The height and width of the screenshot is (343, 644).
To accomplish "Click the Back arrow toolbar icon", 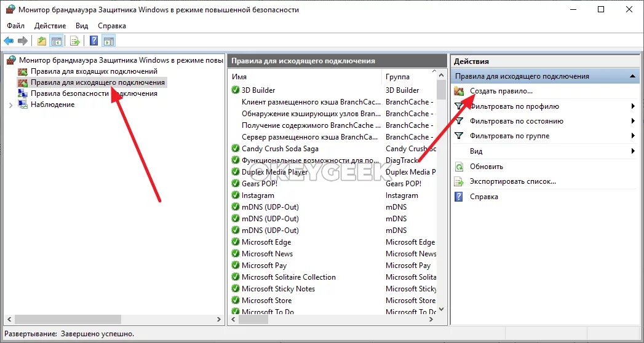I will [x=9, y=41].
